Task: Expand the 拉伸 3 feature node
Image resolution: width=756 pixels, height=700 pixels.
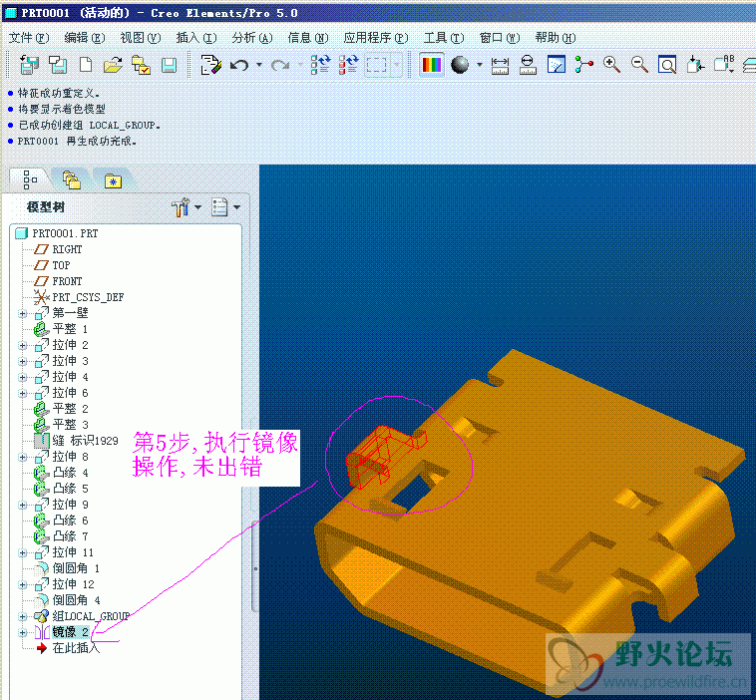Action: pos(22,362)
